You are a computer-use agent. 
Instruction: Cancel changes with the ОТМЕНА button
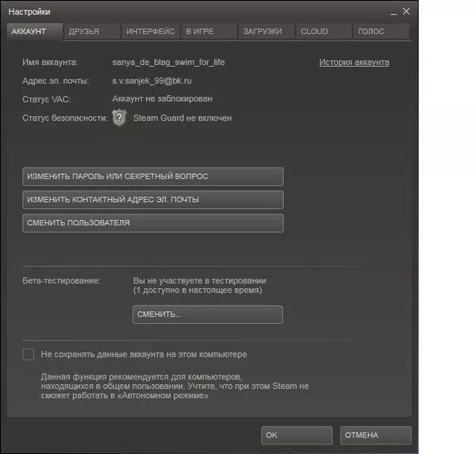click(376, 435)
